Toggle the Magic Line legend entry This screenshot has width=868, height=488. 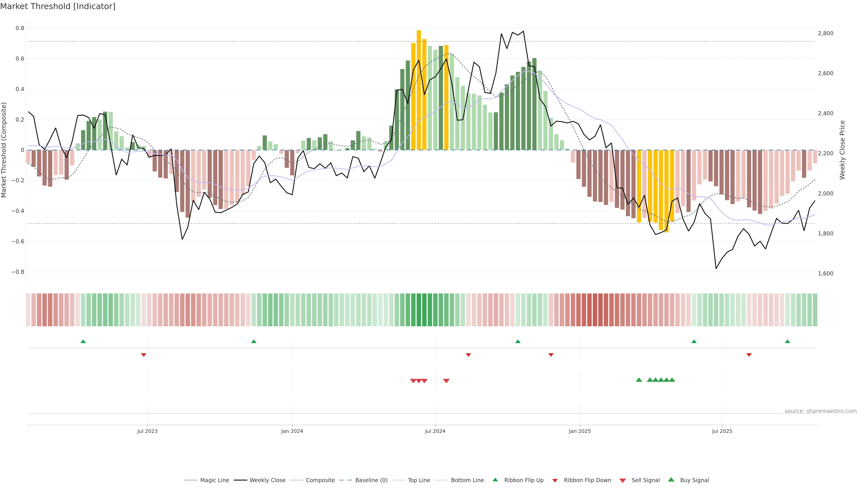214,480
